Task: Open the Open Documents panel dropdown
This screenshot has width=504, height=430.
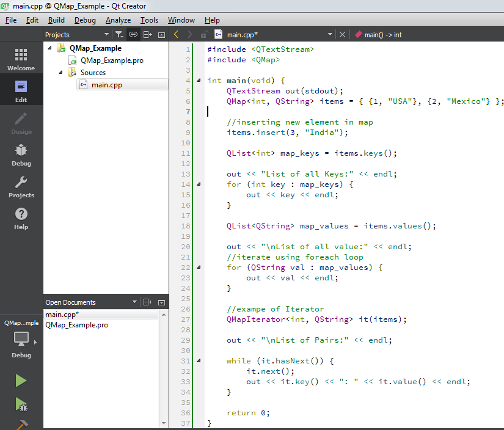Action: tap(134, 302)
